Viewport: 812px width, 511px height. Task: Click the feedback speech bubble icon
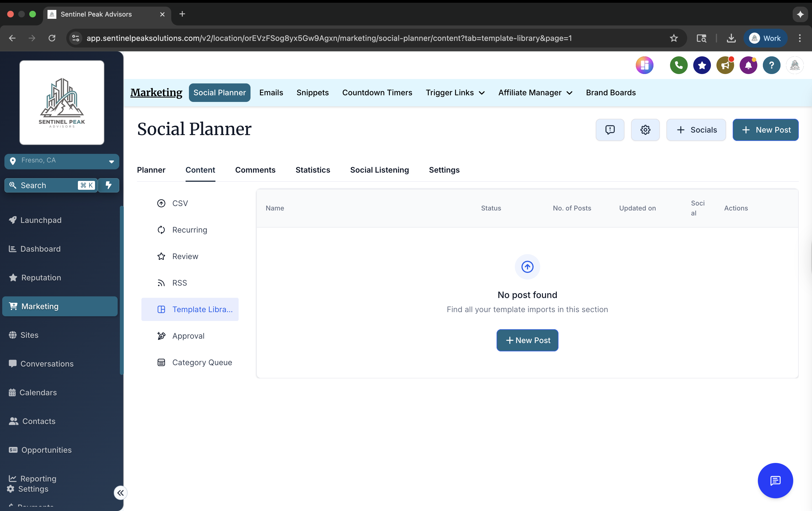[610, 130]
